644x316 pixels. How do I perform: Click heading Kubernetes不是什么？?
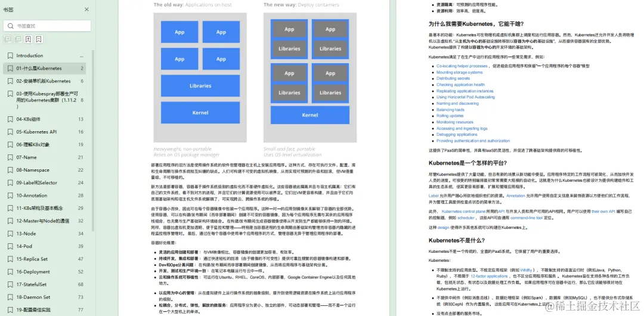click(x=457, y=240)
